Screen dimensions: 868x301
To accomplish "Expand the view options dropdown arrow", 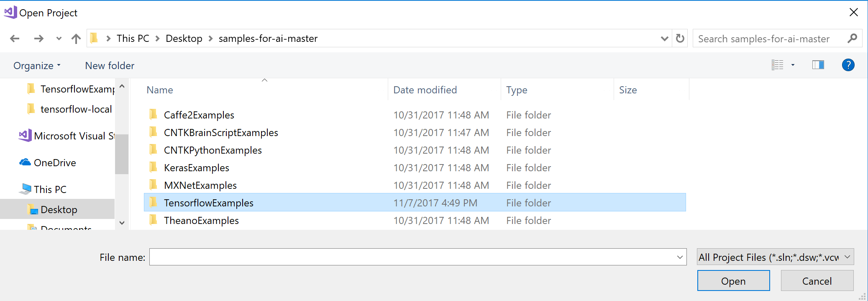I will 793,65.
